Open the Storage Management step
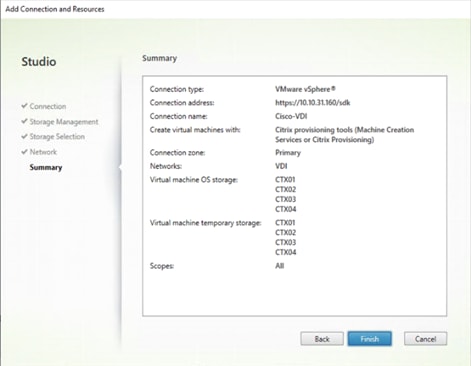 pos(64,122)
